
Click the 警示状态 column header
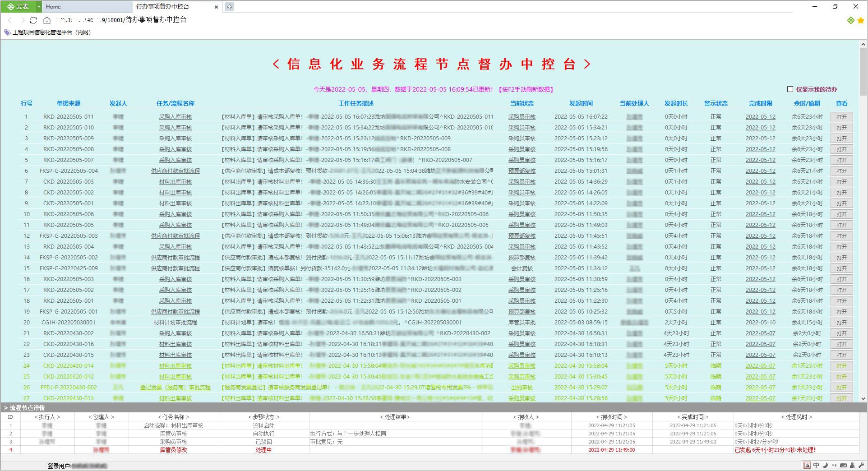pyautogui.click(x=716, y=103)
